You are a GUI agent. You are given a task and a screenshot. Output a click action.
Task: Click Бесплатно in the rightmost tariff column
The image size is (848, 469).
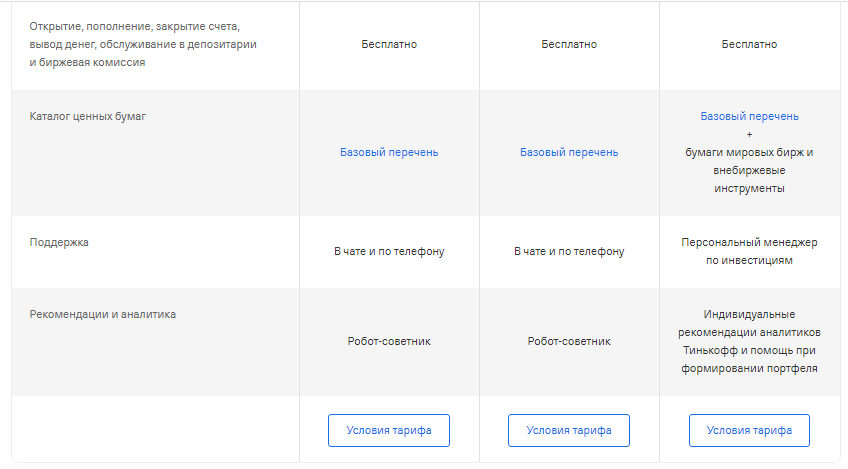tap(749, 44)
